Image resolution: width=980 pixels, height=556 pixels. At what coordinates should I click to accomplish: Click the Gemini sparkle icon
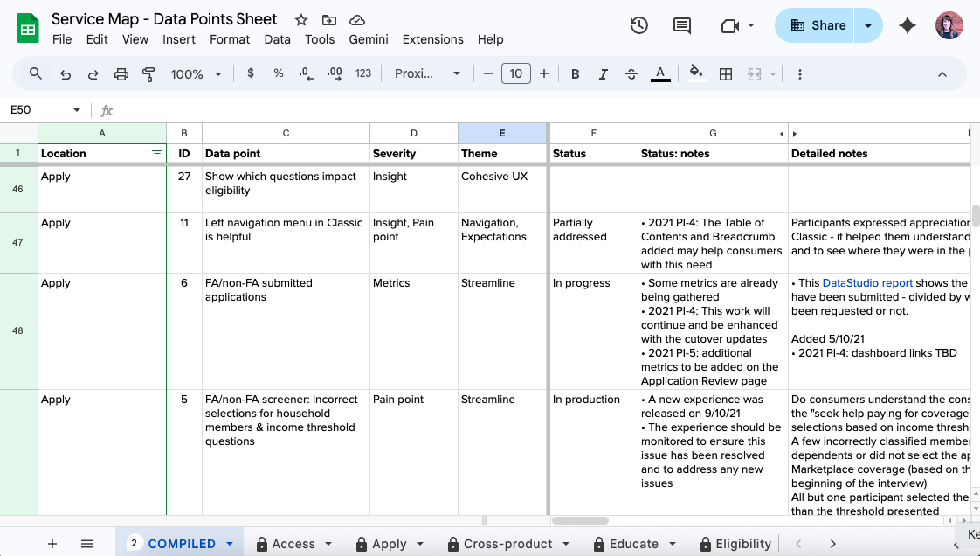click(x=908, y=25)
